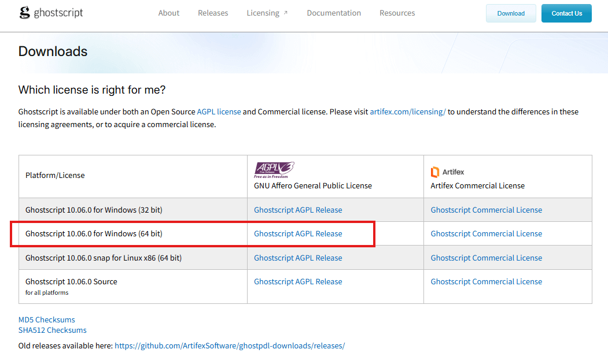Screen dimensions: 608x364
Task: Click the Contact Us button
Action: (x=566, y=13)
